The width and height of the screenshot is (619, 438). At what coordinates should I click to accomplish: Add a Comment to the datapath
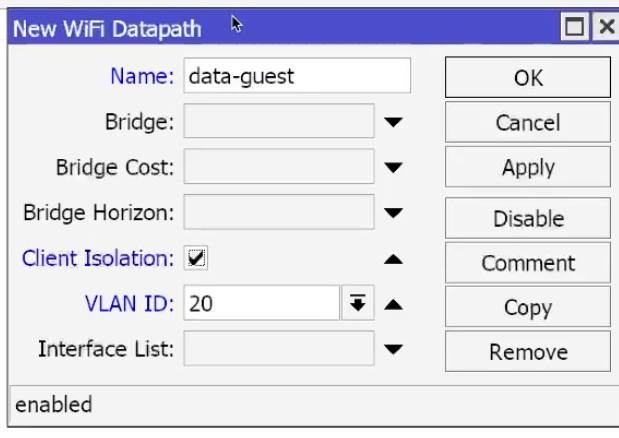point(528,263)
